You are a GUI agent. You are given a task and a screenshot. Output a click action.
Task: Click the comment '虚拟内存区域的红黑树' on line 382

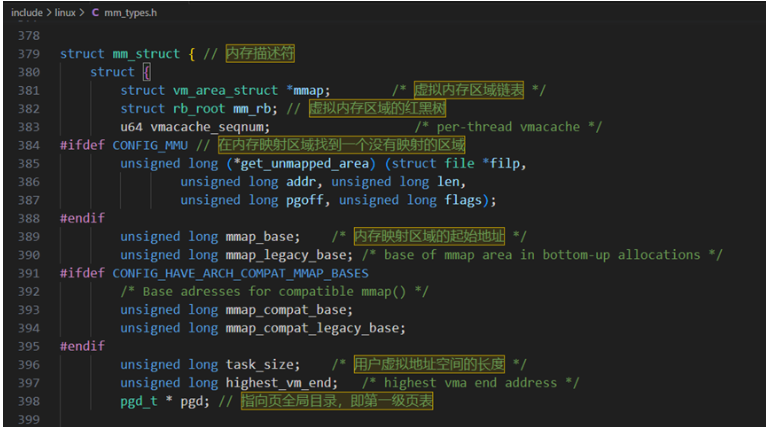pos(377,108)
